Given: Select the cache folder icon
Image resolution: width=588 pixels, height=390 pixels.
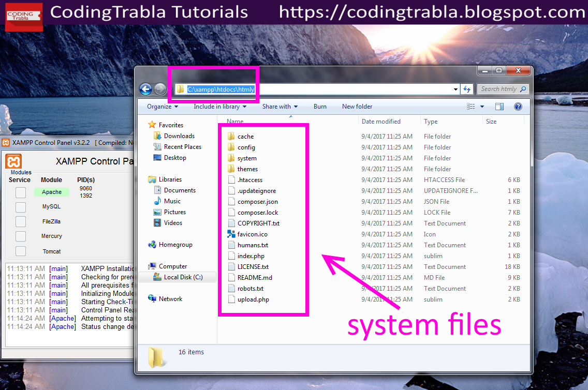Looking at the screenshot, I should [x=231, y=137].
